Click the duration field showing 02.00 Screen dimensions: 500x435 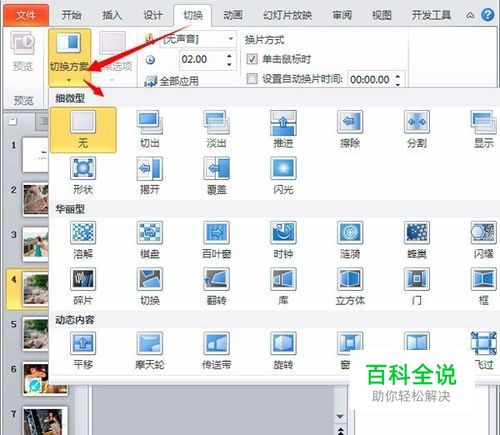tap(202, 60)
